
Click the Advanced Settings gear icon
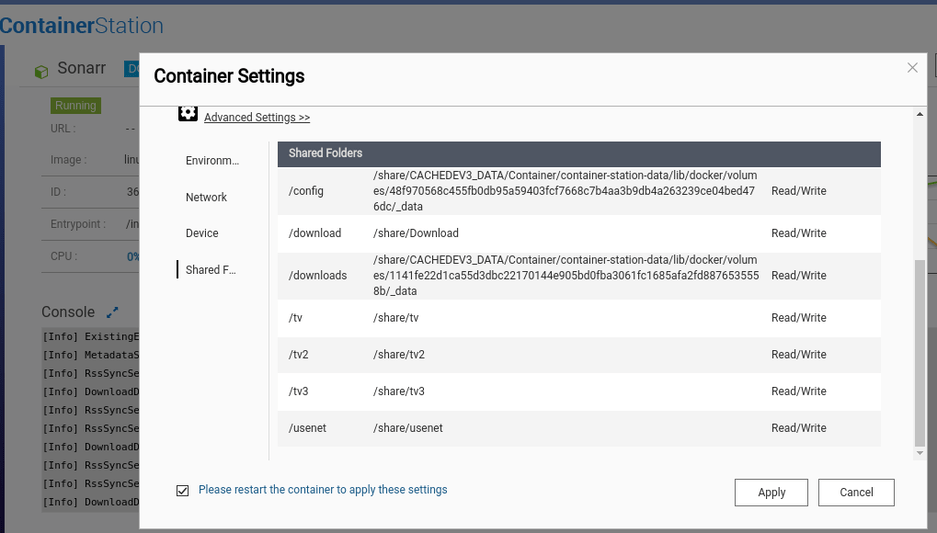tap(188, 114)
